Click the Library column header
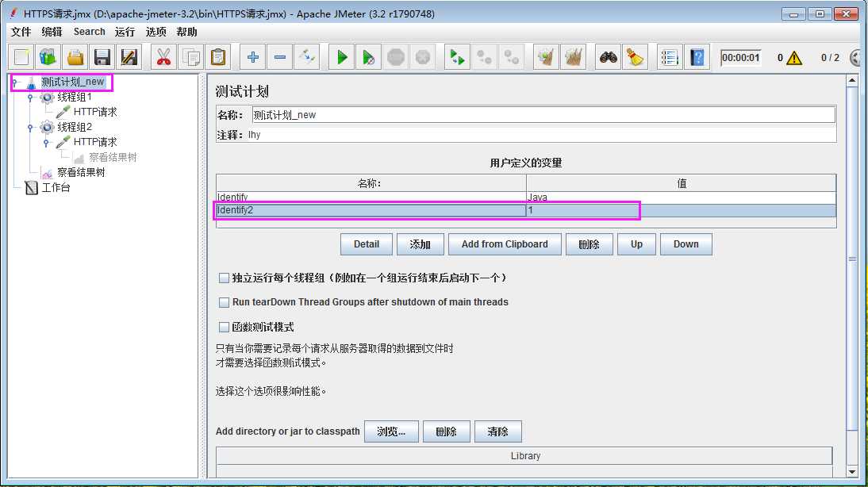Viewport: 868px width, 487px height. point(524,456)
